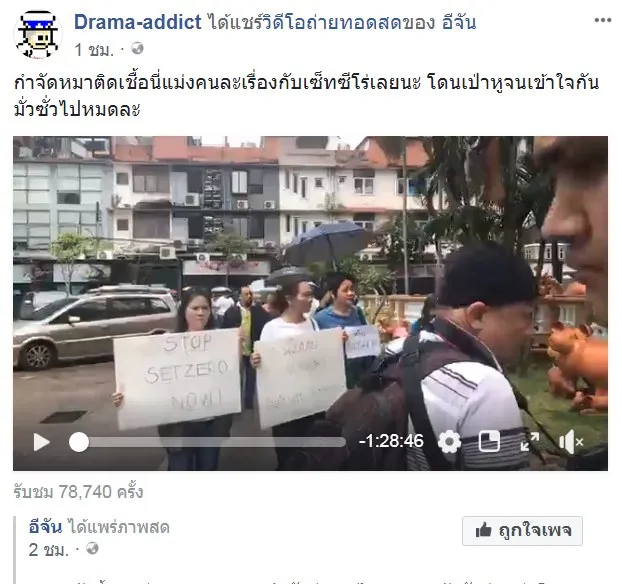Click globe privacy icon beside 2 ชม.
This screenshot has width=622, height=584.
click(x=92, y=549)
